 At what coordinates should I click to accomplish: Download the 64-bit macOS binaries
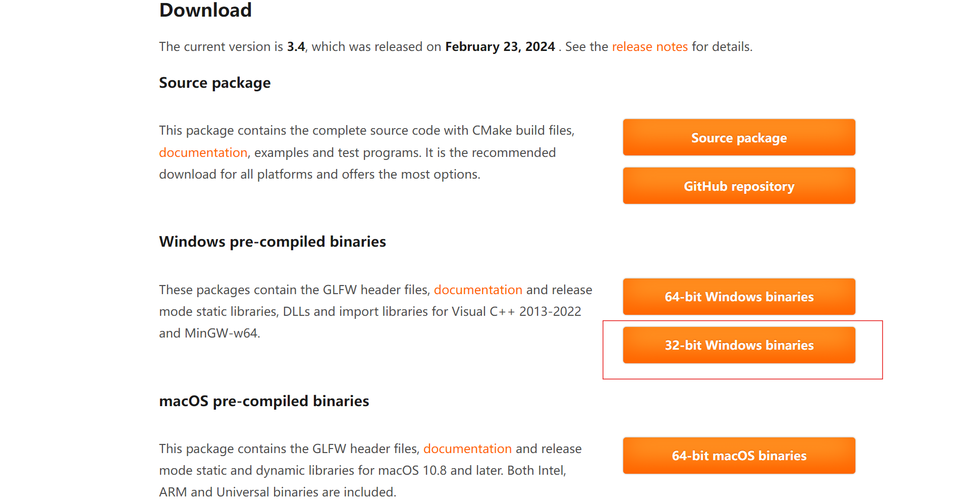[739, 456]
